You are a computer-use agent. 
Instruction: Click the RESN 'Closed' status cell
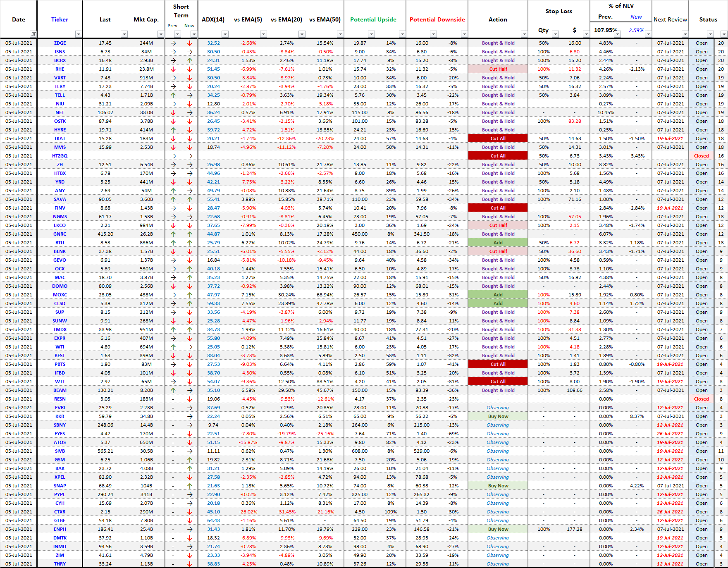(x=701, y=399)
